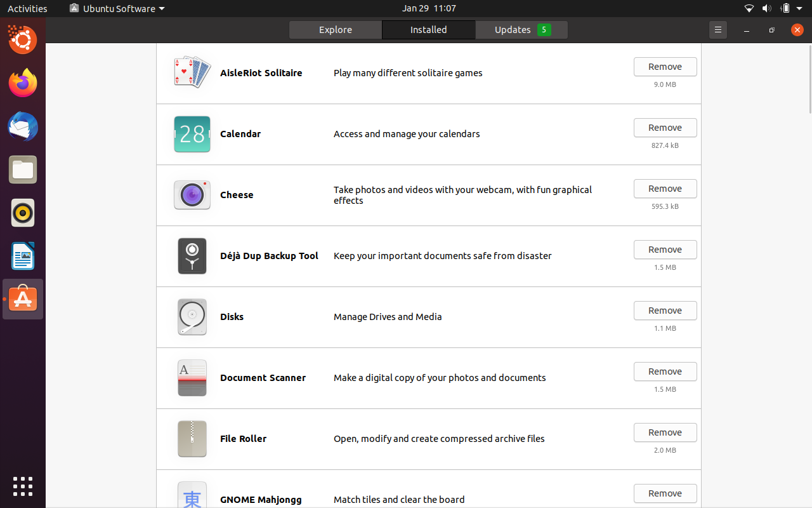Screen dimensions: 812x508
Task: Click the Document Scanner icon
Action: [x=192, y=378]
